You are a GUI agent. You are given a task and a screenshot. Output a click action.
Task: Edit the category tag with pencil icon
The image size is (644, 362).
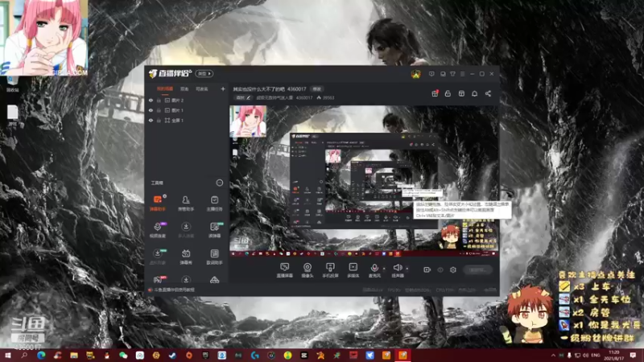[243, 97]
